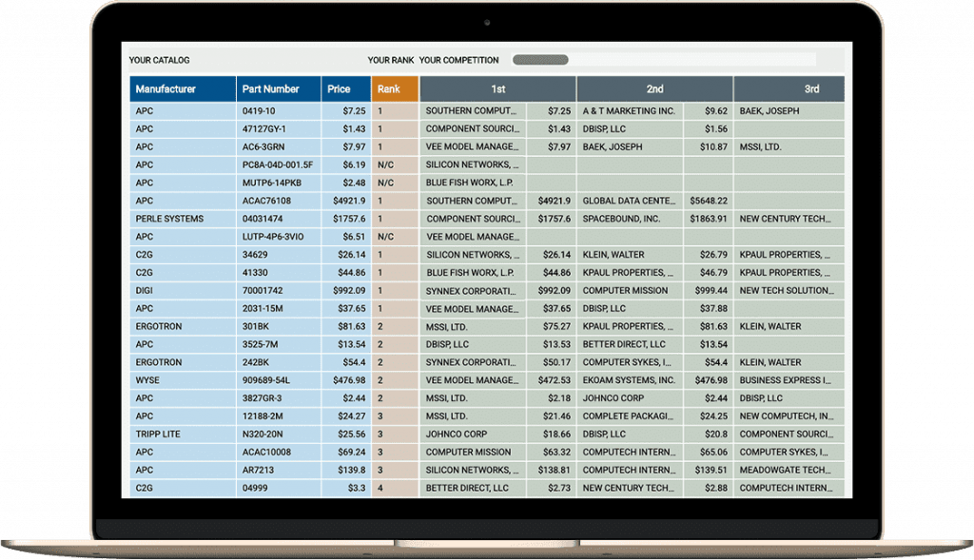This screenshot has height=560, width=974.
Task: Click NEW COMPUTECH, IN... competitor
Action: 787,416
